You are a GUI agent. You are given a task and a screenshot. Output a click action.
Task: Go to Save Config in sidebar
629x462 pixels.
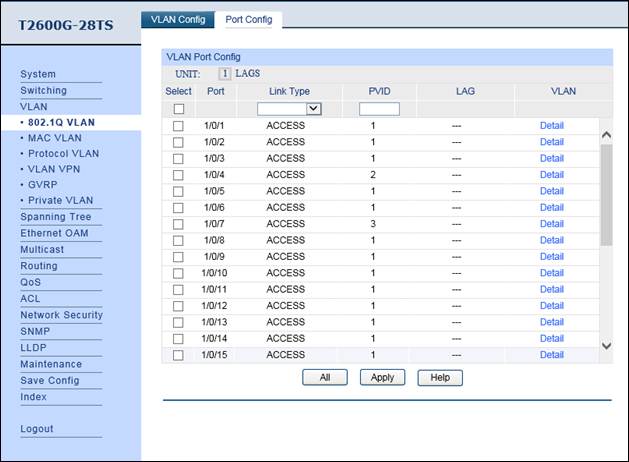(50, 381)
